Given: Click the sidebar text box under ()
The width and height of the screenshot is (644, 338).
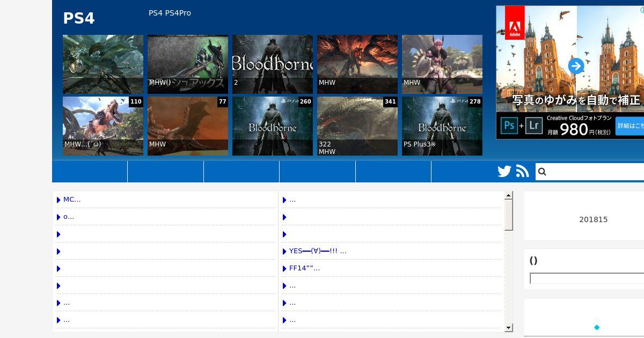Looking at the screenshot, I should click(587, 278).
